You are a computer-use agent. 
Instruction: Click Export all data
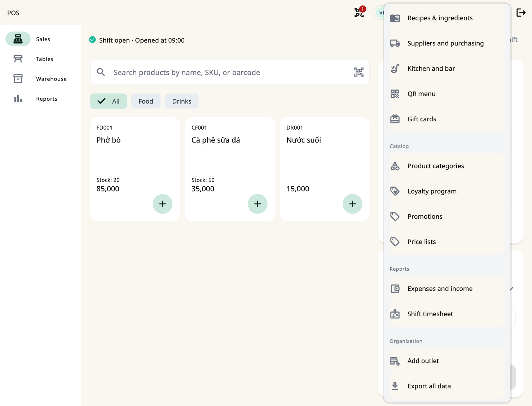pyautogui.click(x=447, y=386)
